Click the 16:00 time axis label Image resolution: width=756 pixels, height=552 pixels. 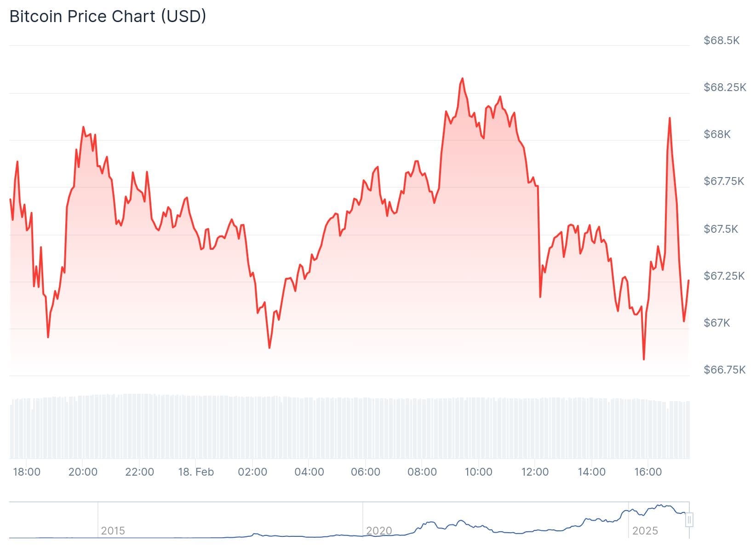647,472
